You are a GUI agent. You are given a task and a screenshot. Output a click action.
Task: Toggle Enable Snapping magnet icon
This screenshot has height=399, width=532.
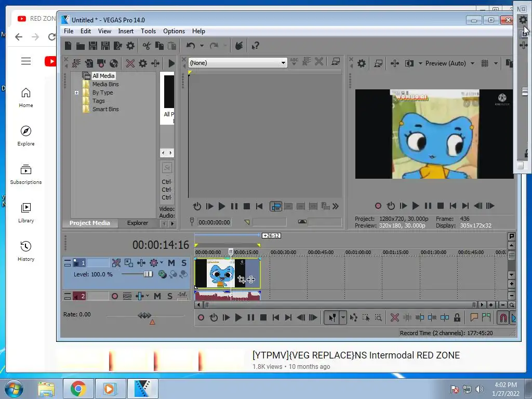(x=503, y=317)
